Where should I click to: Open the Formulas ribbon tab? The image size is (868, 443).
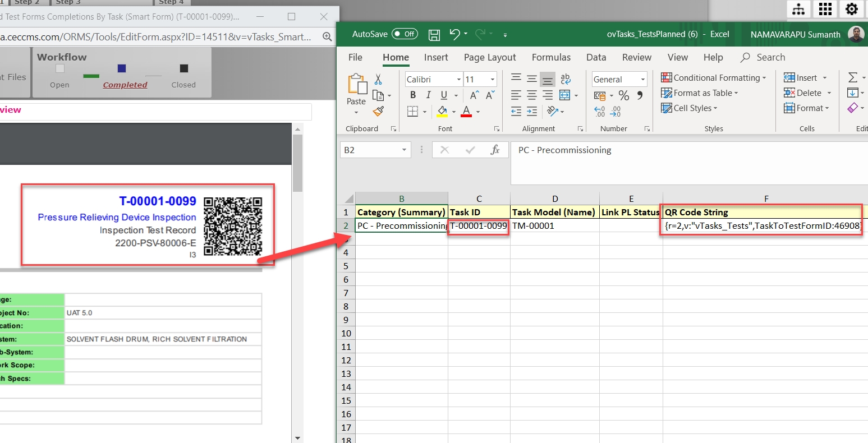[x=551, y=57]
